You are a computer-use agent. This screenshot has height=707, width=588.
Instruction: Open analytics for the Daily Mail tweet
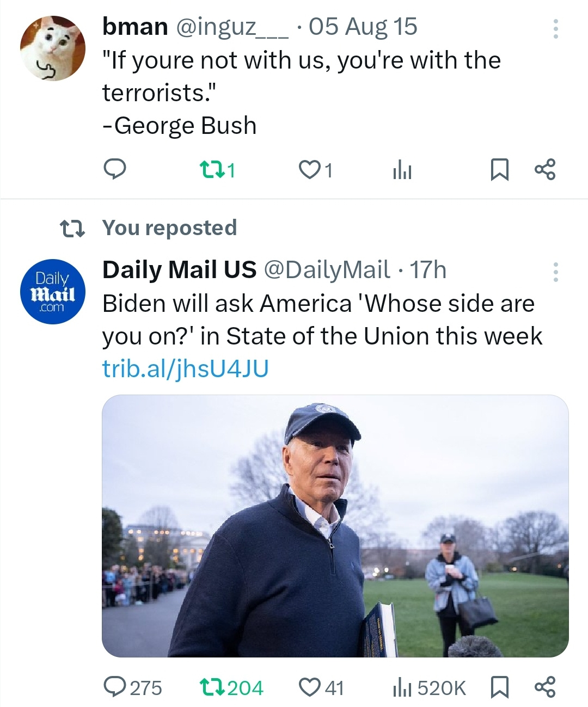(x=402, y=687)
